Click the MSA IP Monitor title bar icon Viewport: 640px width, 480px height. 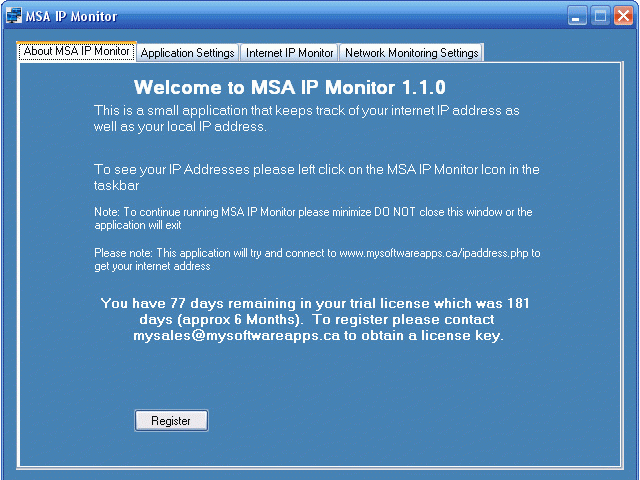[x=13, y=16]
